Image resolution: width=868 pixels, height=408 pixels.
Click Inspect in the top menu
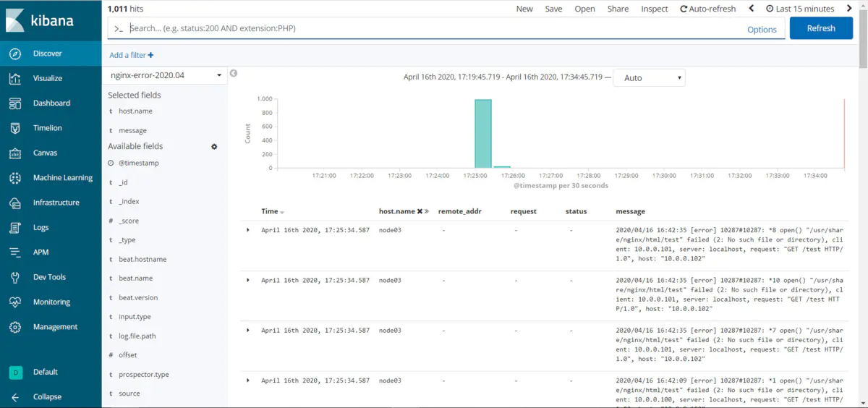[x=655, y=9]
